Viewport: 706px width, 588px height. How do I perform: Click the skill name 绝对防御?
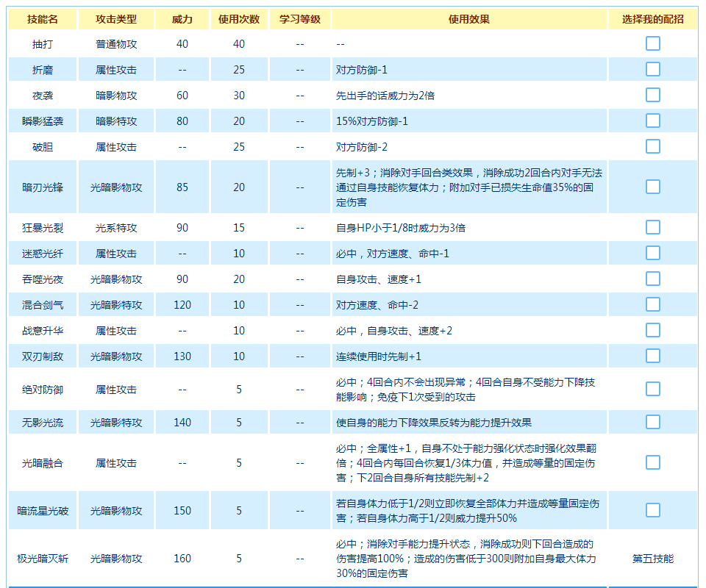click(x=43, y=390)
